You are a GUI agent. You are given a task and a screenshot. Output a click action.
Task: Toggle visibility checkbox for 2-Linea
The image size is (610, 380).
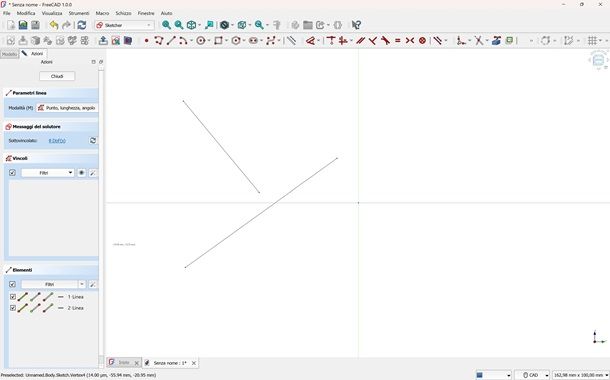click(12, 308)
